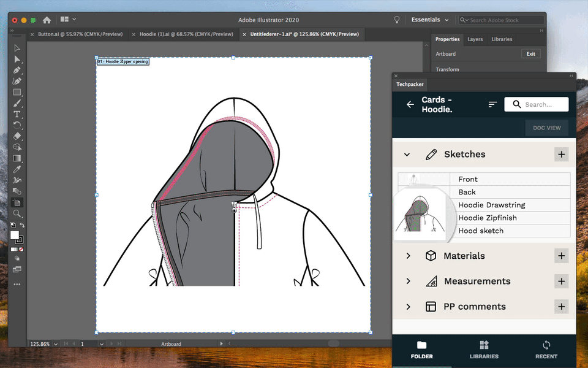The height and width of the screenshot is (368, 588).
Task: Select the Type tool
Action: (17, 114)
